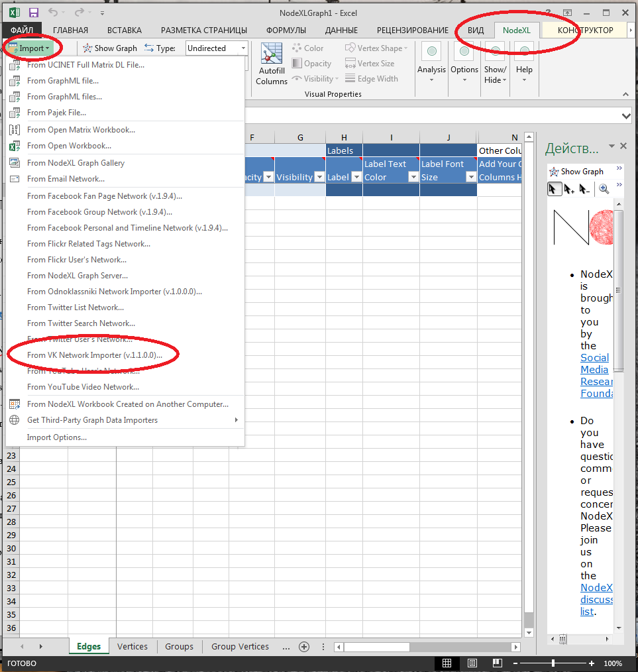Click the add new sheet plus icon
This screenshot has height=672, width=638.
click(x=304, y=647)
